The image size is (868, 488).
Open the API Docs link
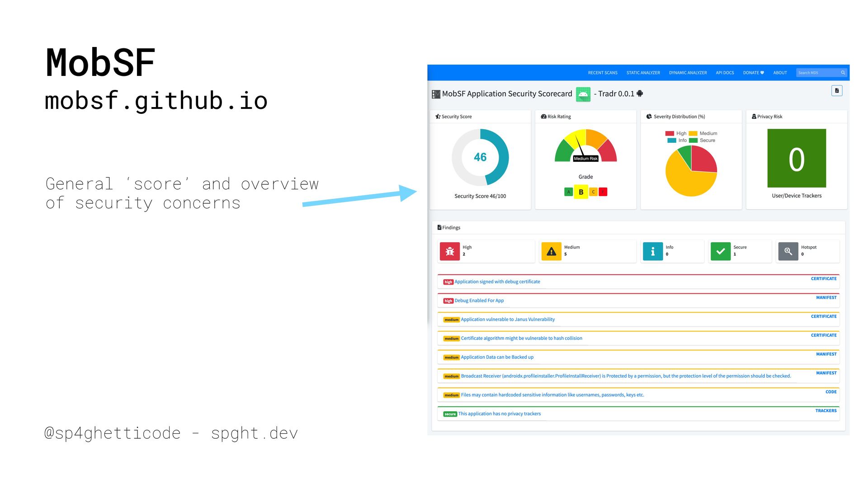[725, 73]
